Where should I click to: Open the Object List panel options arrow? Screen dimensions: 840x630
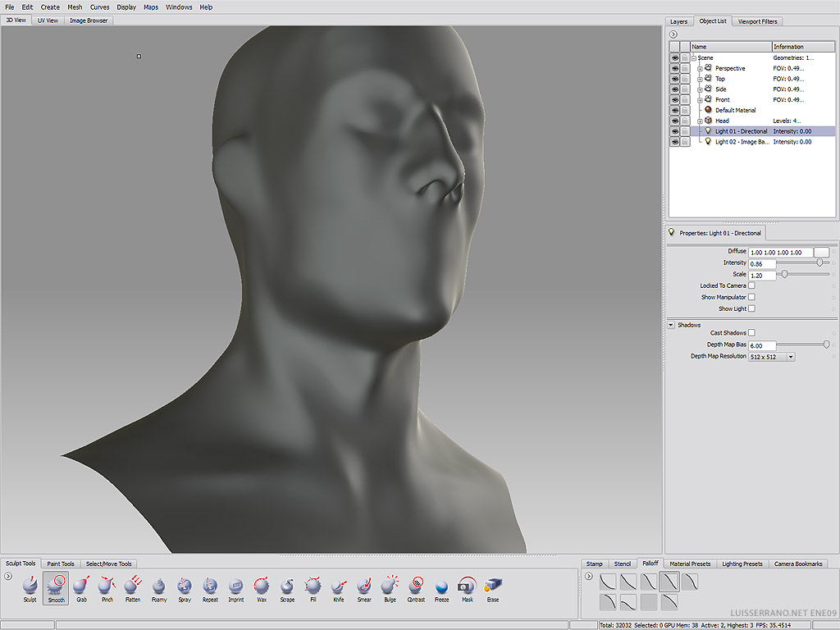pyautogui.click(x=673, y=34)
